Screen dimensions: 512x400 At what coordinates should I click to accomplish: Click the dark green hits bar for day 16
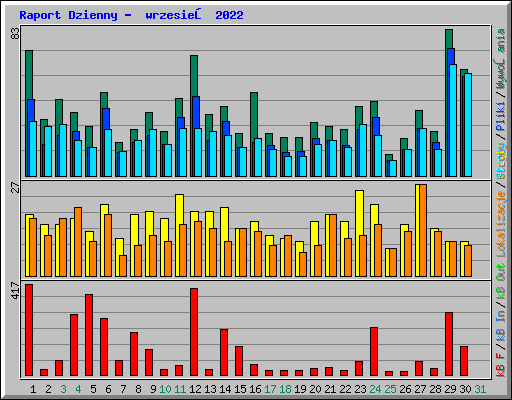tap(254, 115)
